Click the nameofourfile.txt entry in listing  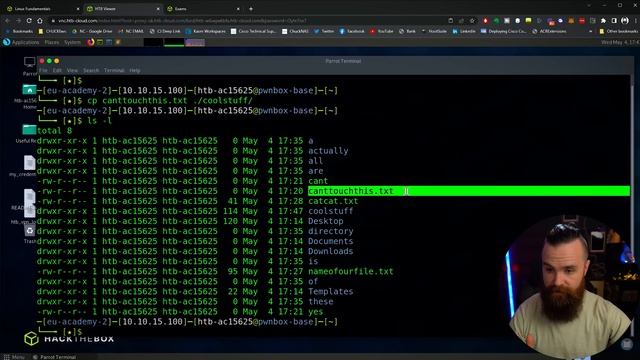pos(351,271)
